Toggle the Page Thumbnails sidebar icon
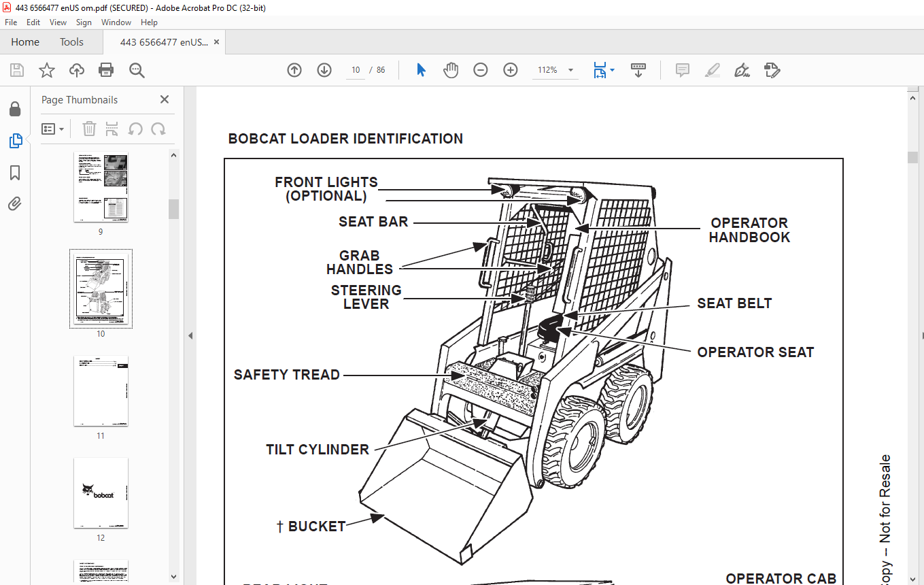Screen dimensions: 924x585 pos(15,141)
